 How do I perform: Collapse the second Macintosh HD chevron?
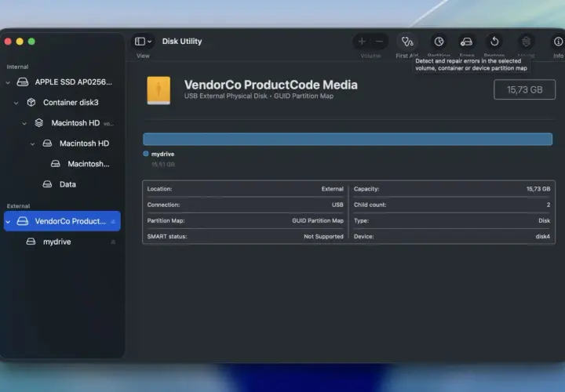click(32, 144)
